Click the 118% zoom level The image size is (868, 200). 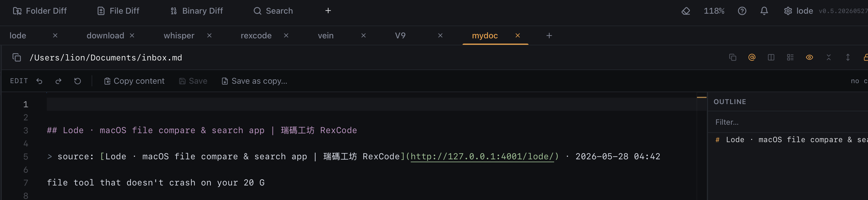714,11
